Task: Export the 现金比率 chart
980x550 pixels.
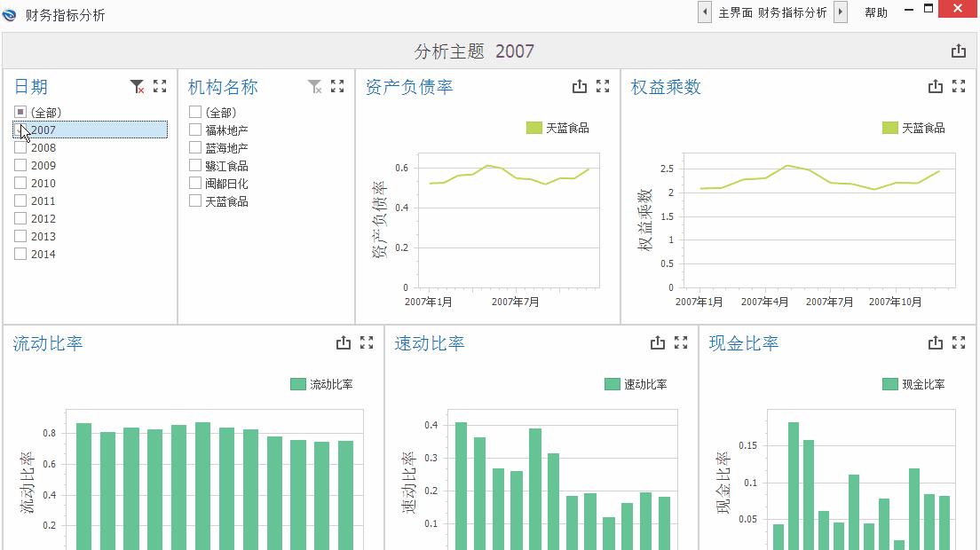Action: click(x=935, y=342)
